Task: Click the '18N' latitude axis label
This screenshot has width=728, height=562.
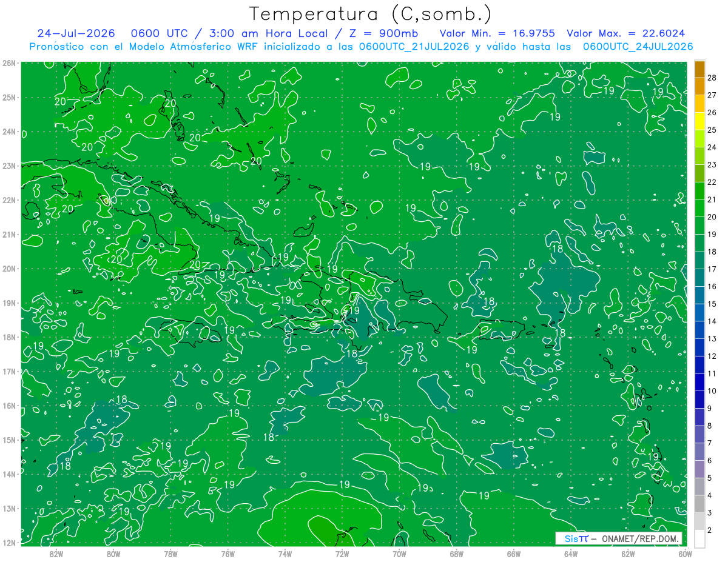Action: (8, 337)
